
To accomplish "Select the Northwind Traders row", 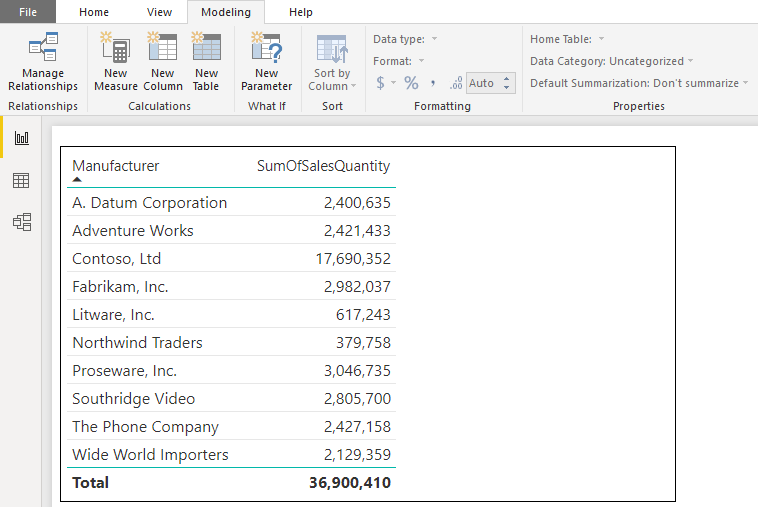I will tap(232, 343).
